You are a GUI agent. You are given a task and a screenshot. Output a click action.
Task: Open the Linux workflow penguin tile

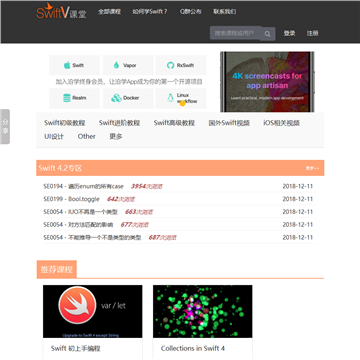[181, 98]
